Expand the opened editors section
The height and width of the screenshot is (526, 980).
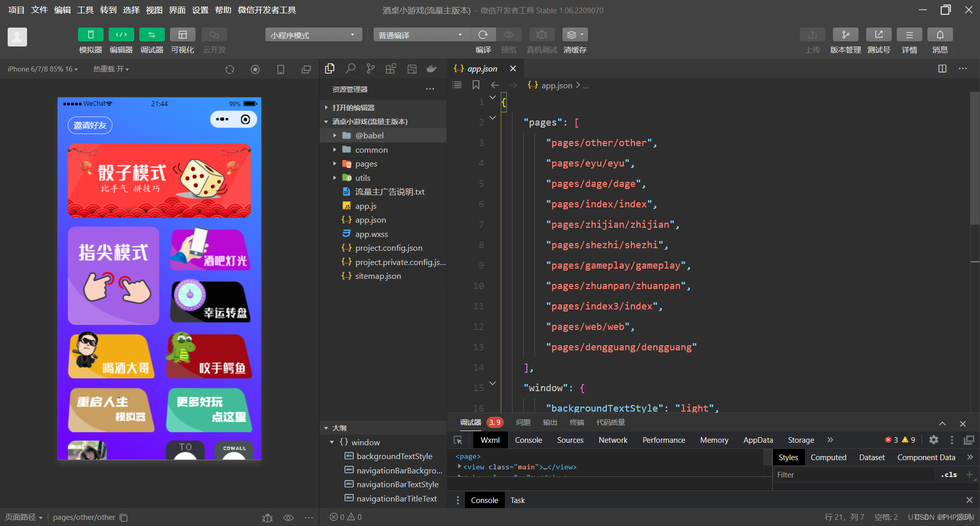pos(383,107)
